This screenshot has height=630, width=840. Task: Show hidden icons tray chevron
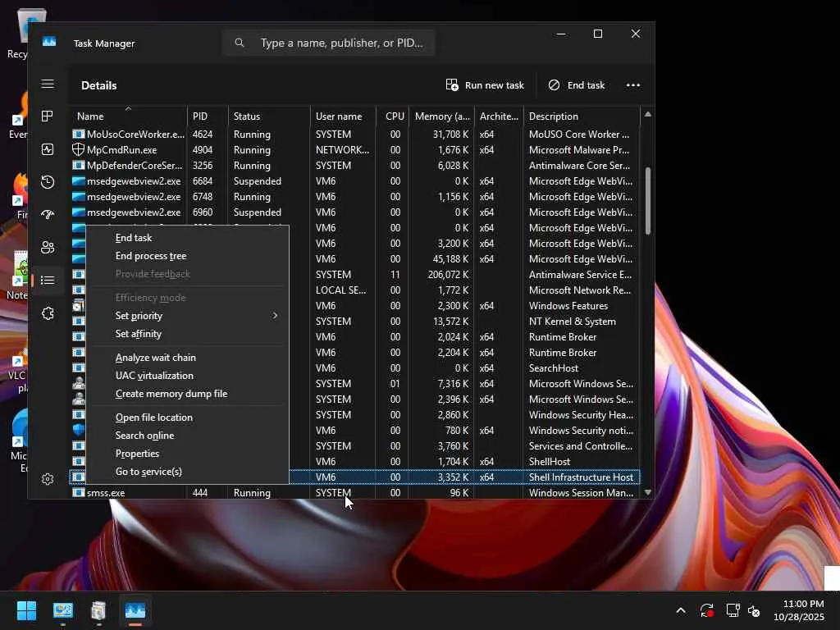(681, 610)
